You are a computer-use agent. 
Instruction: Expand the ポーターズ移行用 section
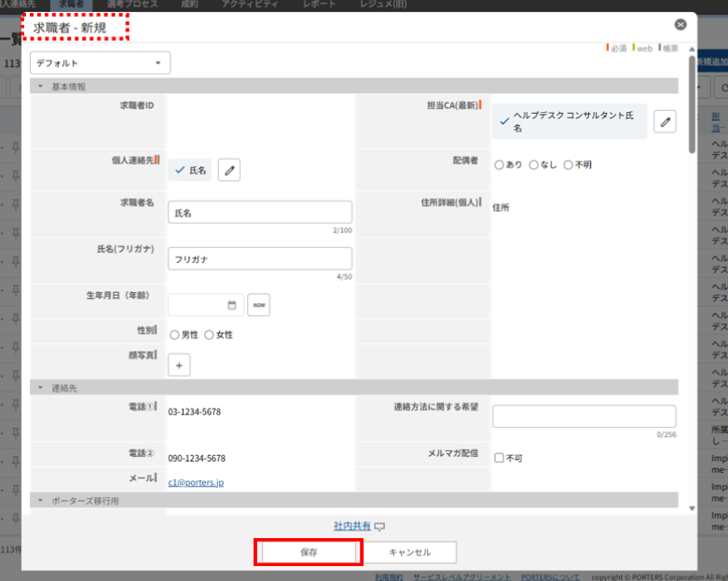(x=41, y=501)
